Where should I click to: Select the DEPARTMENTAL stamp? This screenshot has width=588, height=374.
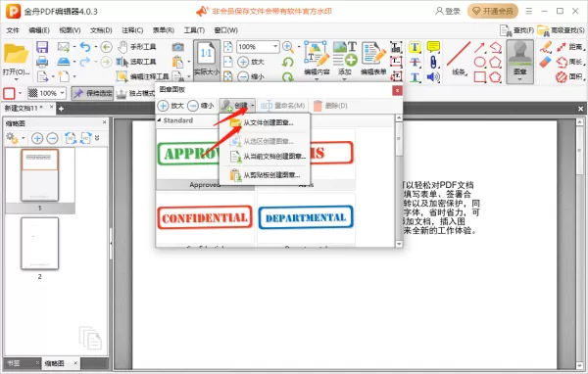pos(306,217)
